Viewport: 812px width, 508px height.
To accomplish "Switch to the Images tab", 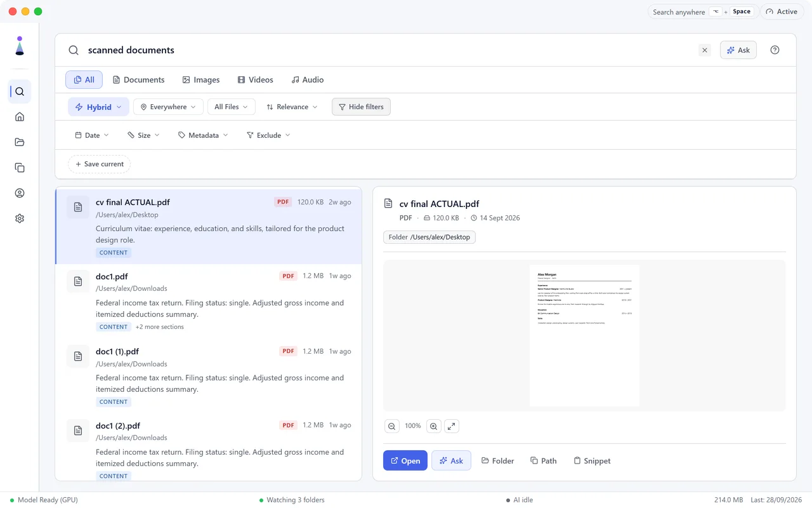I will pos(200,79).
